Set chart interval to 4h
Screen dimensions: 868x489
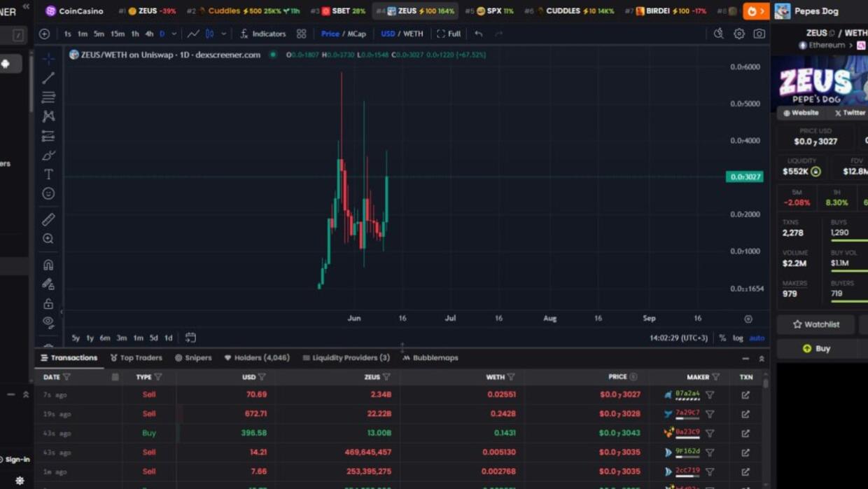tap(148, 34)
